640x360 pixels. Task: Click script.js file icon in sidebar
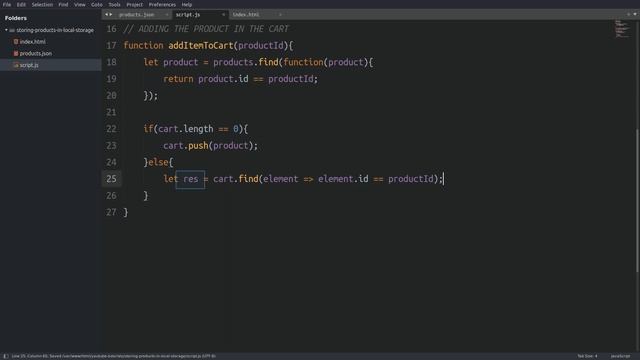(x=16, y=65)
